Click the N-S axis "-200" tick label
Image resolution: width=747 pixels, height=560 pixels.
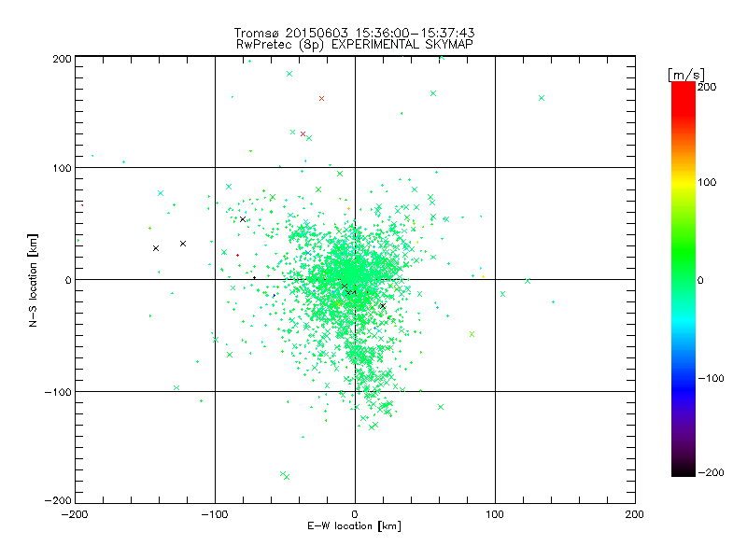[58, 500]
